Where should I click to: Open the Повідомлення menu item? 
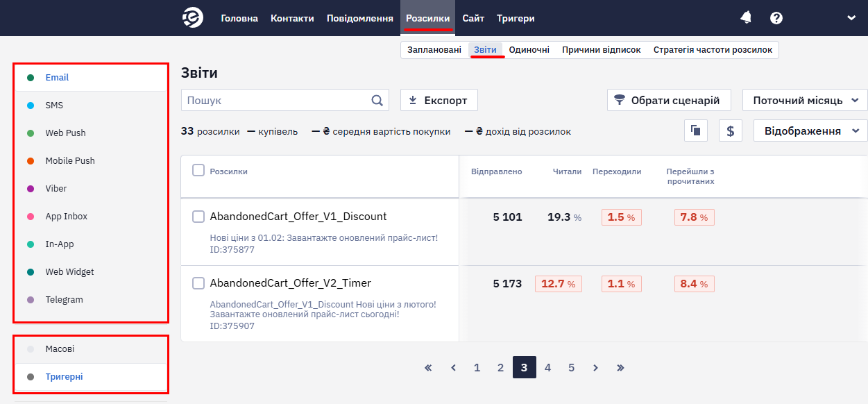pos(360,18)
